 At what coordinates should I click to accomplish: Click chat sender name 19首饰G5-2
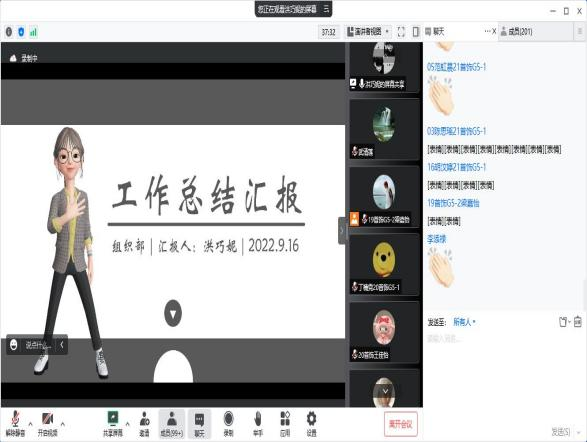pyautogui.click(x=453, y=203)
